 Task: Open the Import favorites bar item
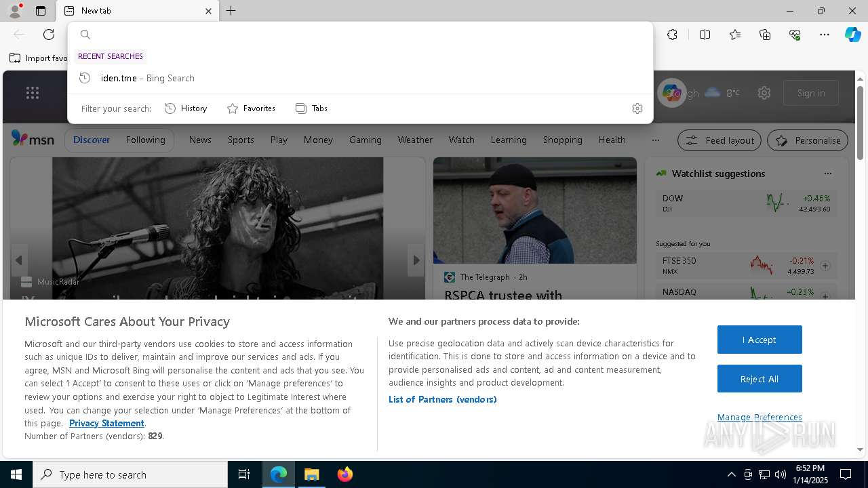(x=39, y=58)
